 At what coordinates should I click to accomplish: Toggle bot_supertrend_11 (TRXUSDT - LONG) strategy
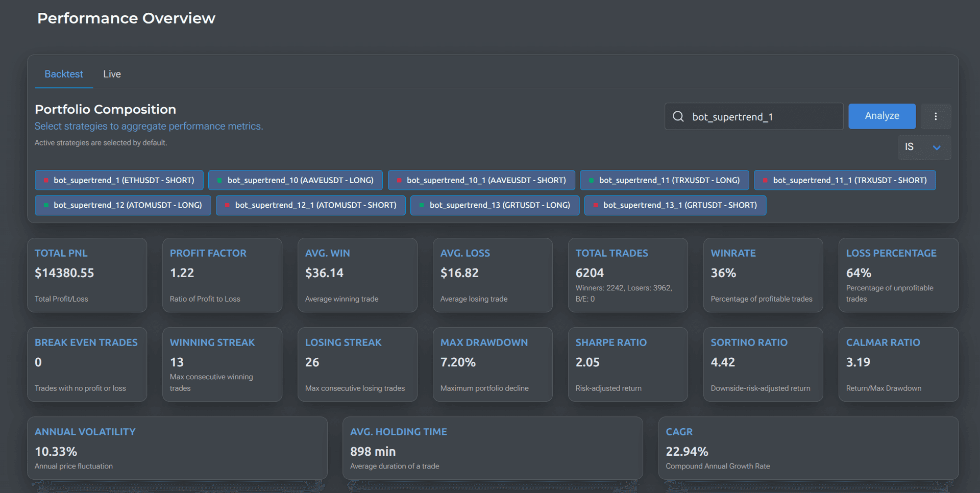[664, 180]
